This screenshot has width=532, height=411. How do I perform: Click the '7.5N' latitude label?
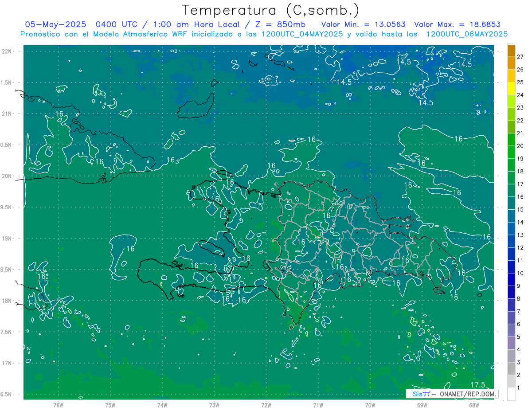7,332
